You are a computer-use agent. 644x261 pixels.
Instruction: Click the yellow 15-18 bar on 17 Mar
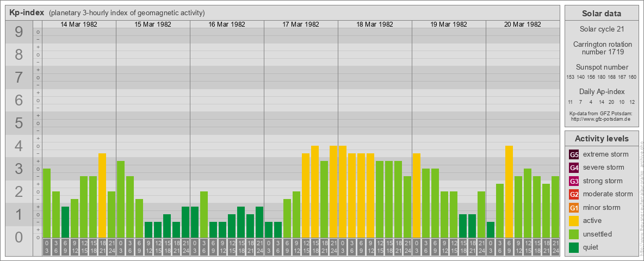point(315,191)
